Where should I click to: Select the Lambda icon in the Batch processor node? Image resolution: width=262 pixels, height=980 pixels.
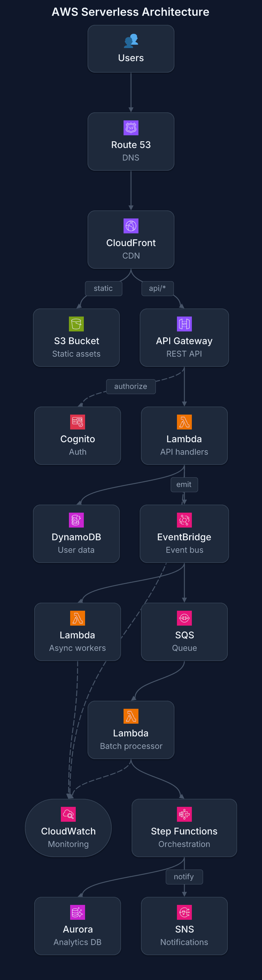tap(131, 716)
